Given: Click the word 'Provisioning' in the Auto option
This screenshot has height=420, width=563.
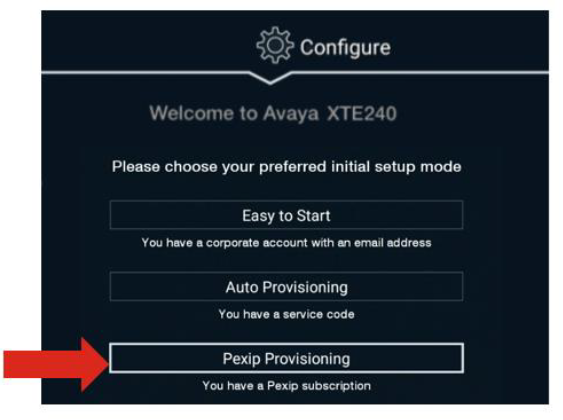Looking at the screenshot, I should click(x=305, y=288).
